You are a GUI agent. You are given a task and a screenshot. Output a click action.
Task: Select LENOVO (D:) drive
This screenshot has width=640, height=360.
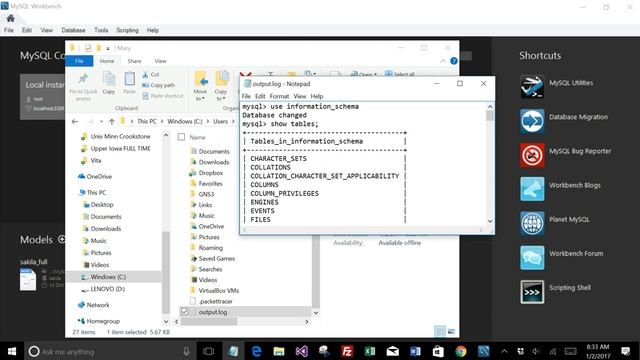(107, 289)
